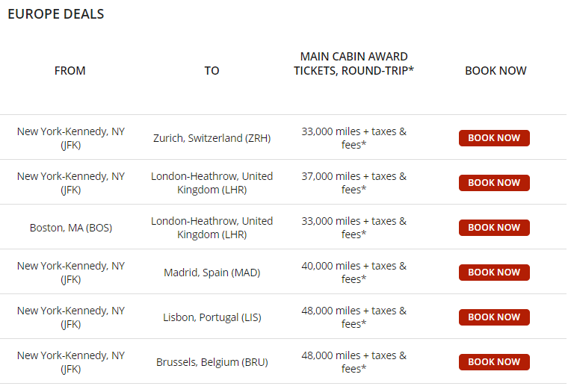
Task: Book the JFK to Madrid flight
Action: 494,273
